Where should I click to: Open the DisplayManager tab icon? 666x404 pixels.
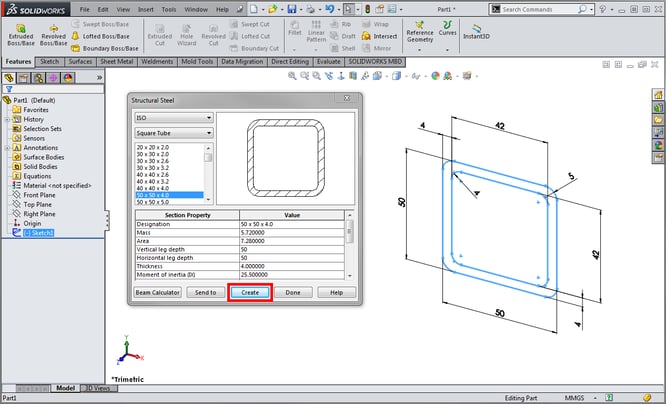click(68, 78)
